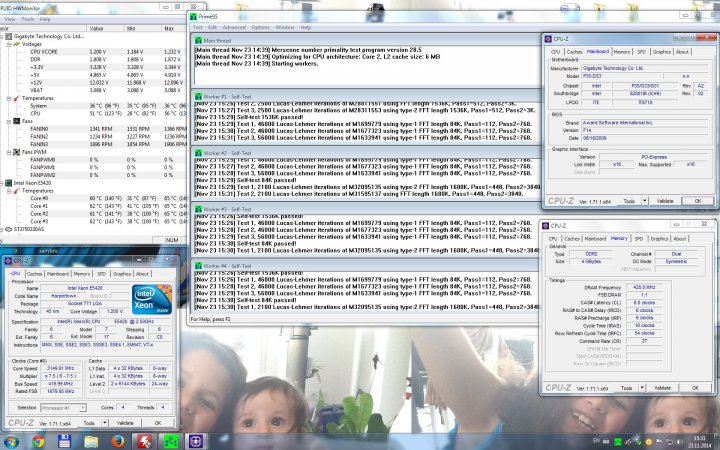Image resolution: width=720 pixels, height=450 pixels.
Task: Collapse Gigabyte Technology node in HWMonitor
Action: click(2, 36)
